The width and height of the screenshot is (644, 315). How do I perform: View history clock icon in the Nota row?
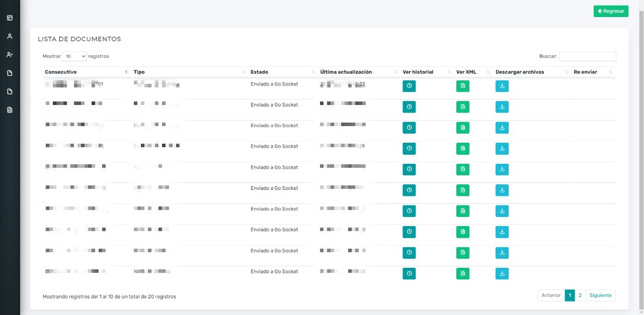(409, 274)
